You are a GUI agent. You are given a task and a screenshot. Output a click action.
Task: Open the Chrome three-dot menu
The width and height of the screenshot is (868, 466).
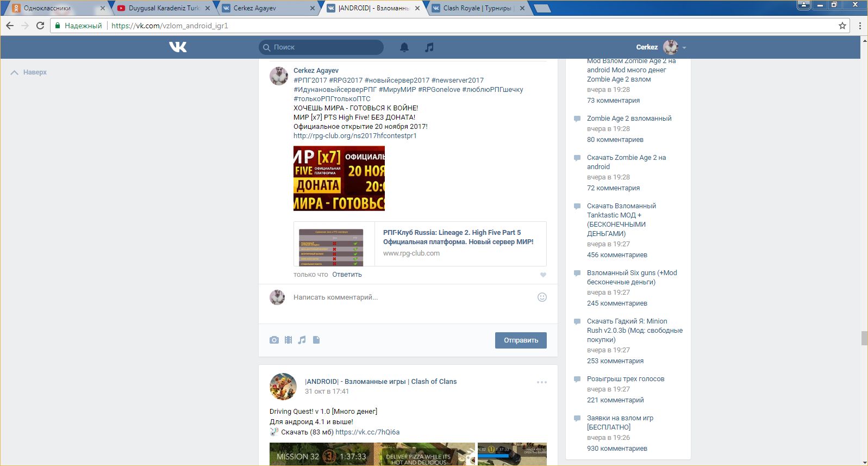click(860, 26)
